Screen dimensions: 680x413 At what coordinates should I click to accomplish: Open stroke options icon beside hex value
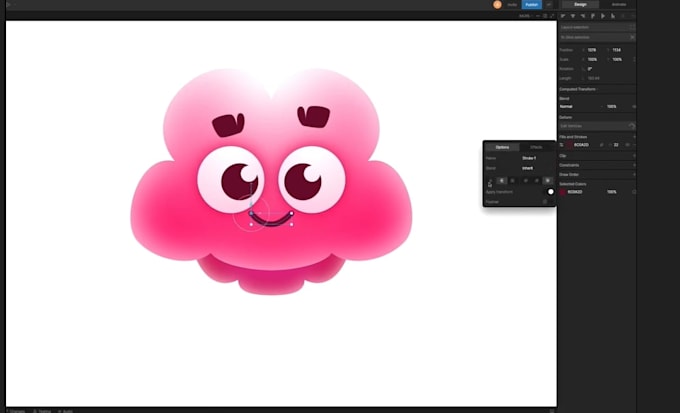602,145
